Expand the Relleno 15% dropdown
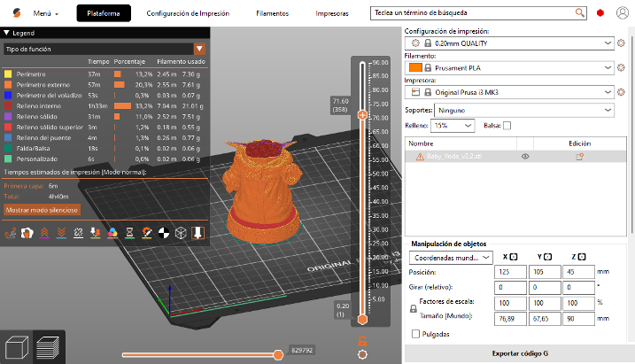 tap(453, 126)
